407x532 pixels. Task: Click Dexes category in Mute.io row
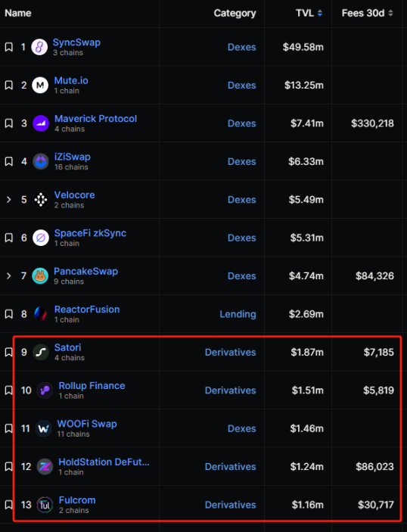tap(242, 86)
